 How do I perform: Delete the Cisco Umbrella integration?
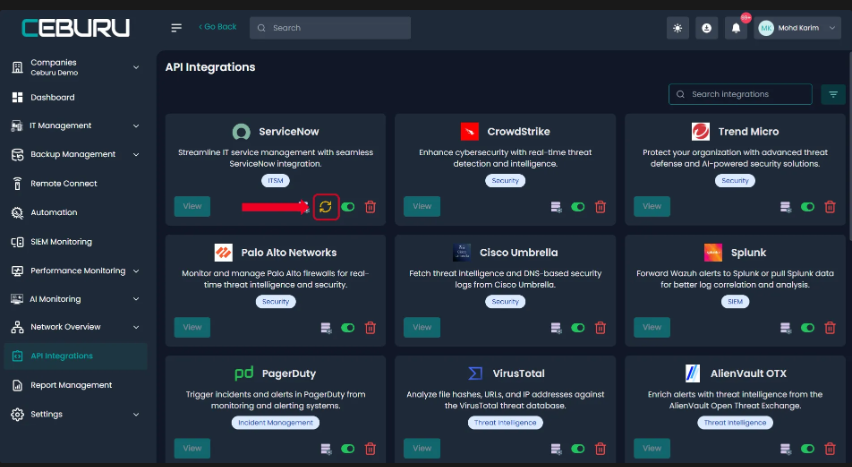[600, 328]
